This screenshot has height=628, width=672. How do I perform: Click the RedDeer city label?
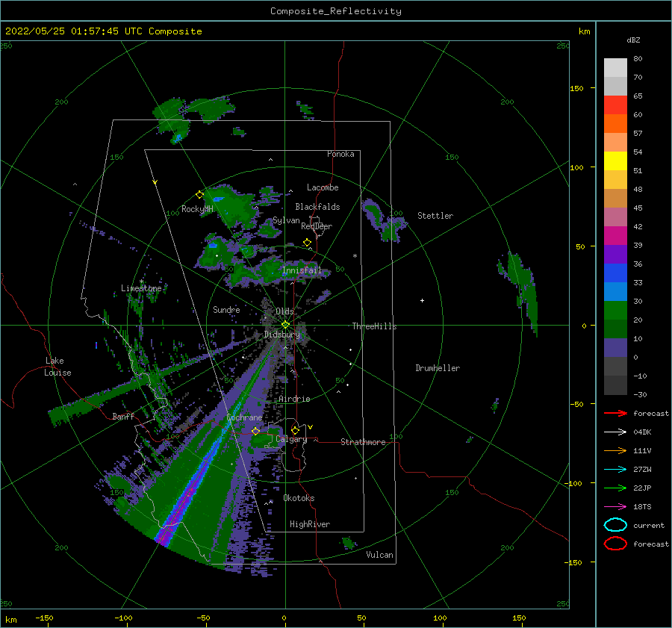(317, 226)
